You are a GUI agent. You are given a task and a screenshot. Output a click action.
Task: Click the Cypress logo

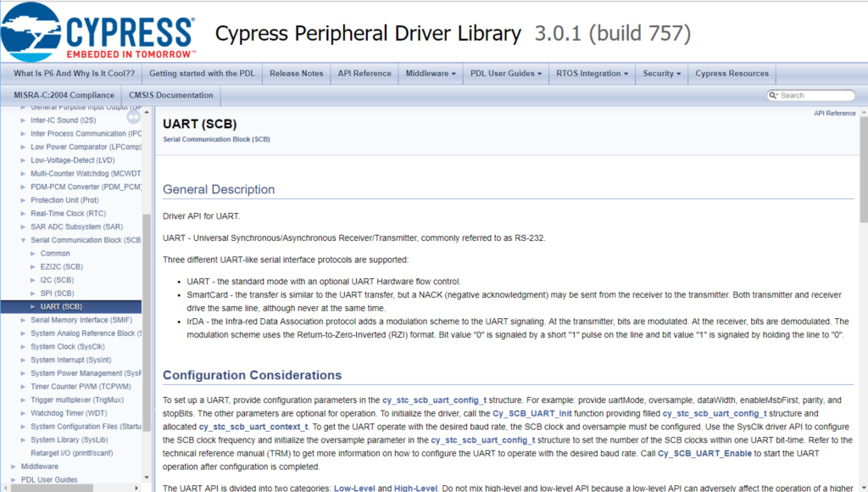pyautogui.click(x=98, y=32)
